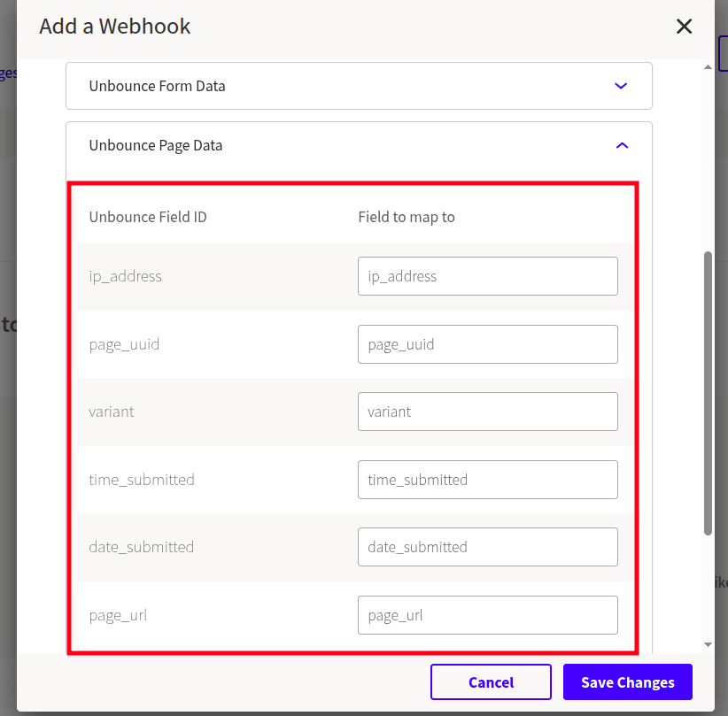Click the dialog vertical scrollbar thumb
Viewport: 728px width, 716px height.
708,394
